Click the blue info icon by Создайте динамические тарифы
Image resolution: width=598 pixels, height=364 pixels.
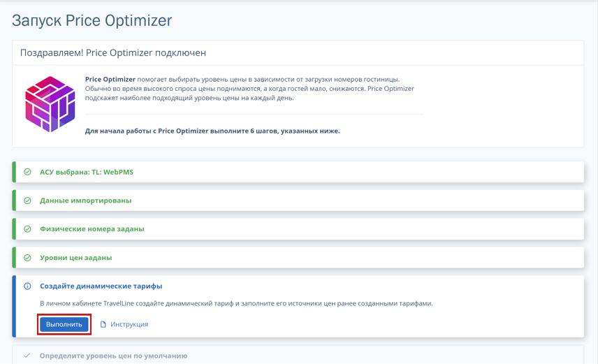[x=27, y=286]
